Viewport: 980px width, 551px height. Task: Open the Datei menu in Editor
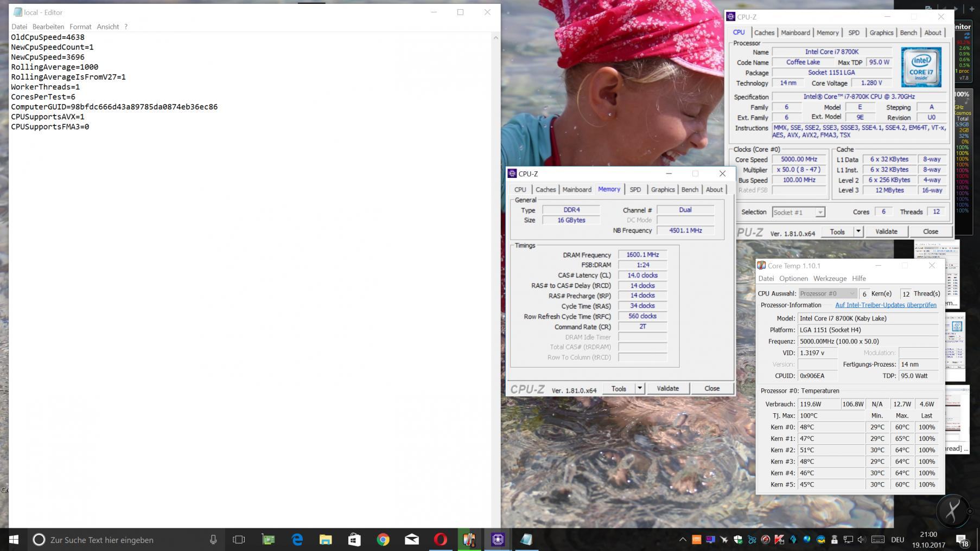coord(19,27)
